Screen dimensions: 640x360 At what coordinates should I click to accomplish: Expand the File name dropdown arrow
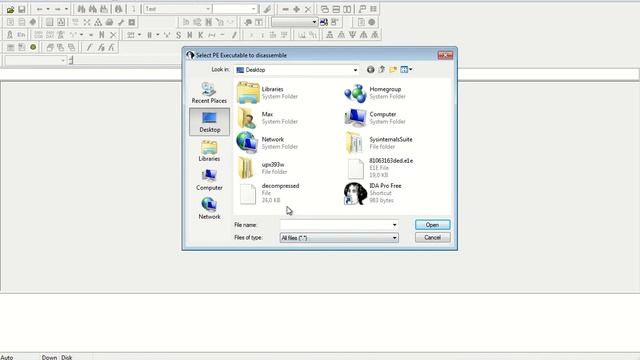coord(394,225)
